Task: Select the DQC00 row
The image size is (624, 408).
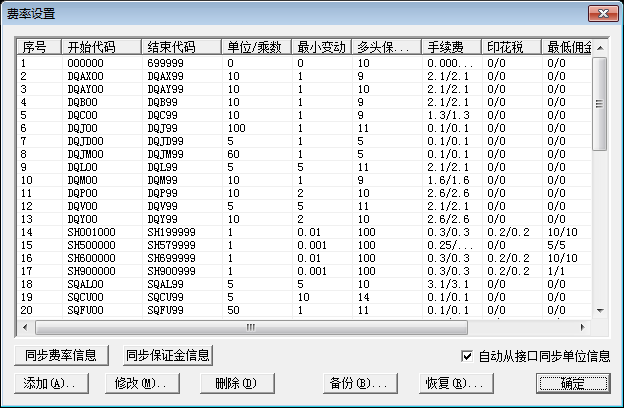Action: click(x=304, y=115)
